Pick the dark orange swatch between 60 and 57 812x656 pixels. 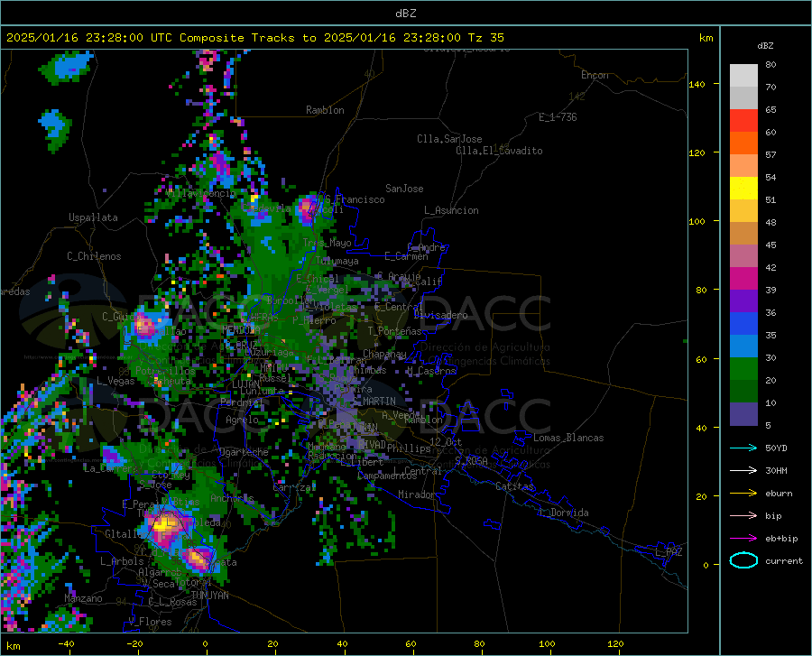click(743, 143)
